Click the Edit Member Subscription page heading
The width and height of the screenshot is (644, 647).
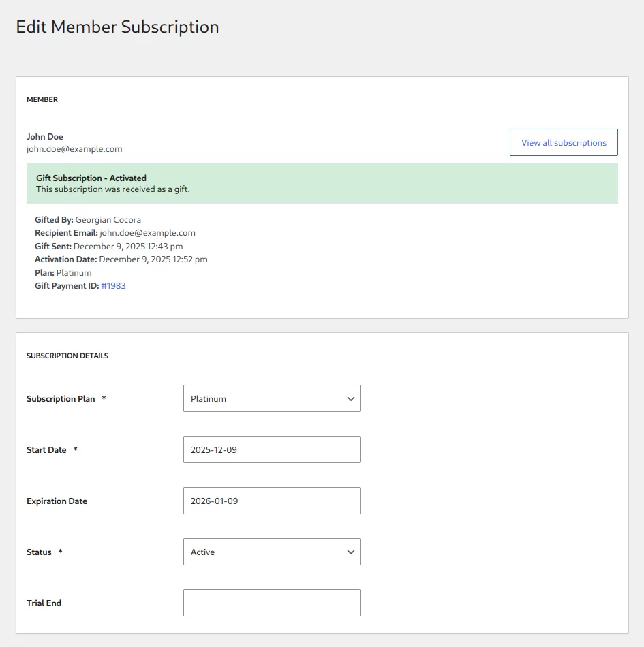[117, 27]
